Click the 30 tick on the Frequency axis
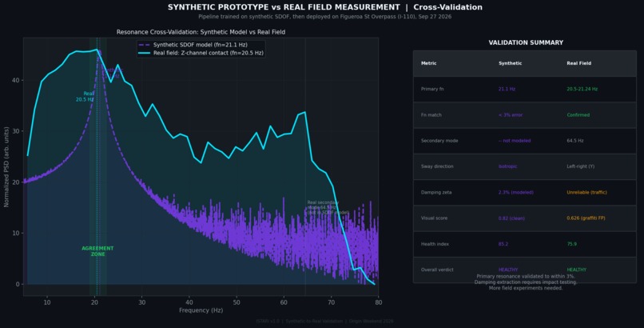This screenshot has width=644, height=328. (141, 302)
